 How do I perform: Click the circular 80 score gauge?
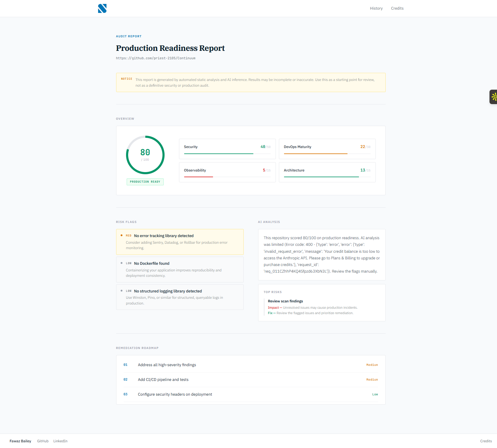[x=145, y=155]
